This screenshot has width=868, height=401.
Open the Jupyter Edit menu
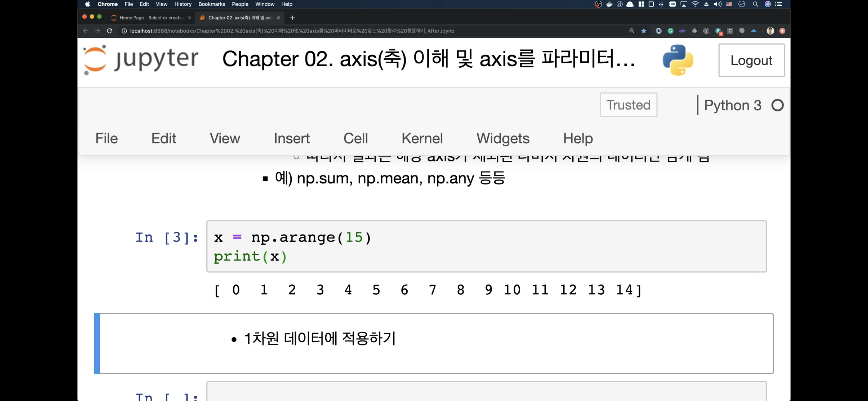point(164,138)
